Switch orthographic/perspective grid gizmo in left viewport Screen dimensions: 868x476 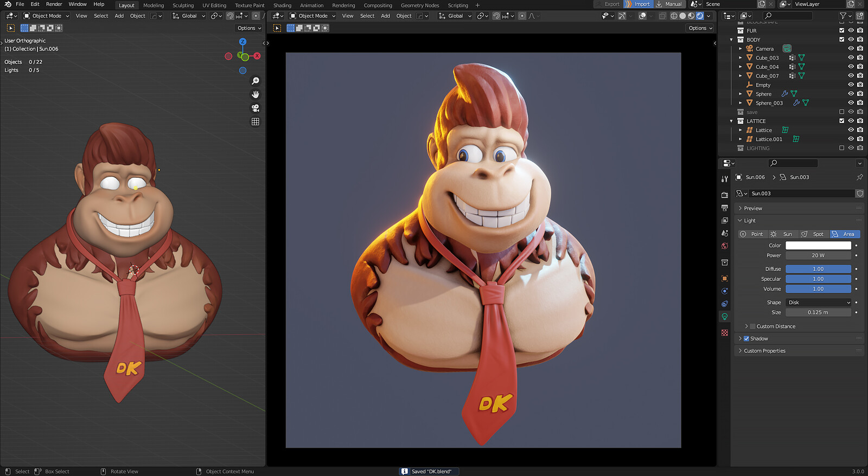tap(256, 121)
